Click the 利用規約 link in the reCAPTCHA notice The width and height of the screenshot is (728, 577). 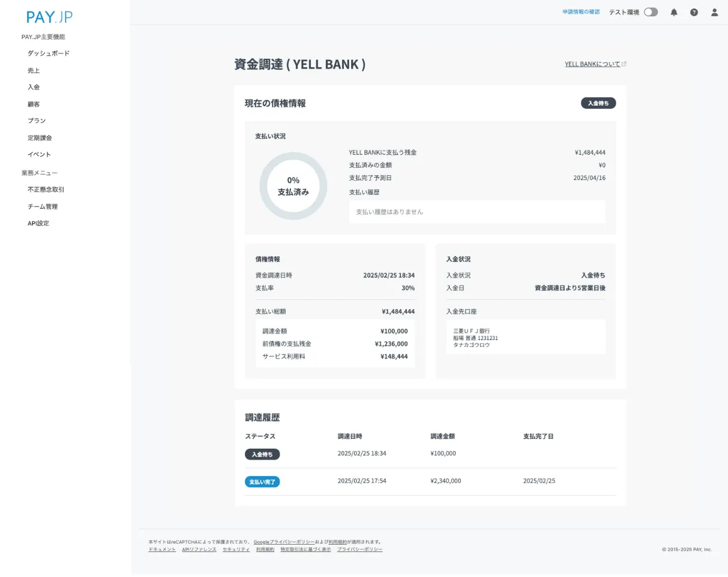(x=338, y=542)
